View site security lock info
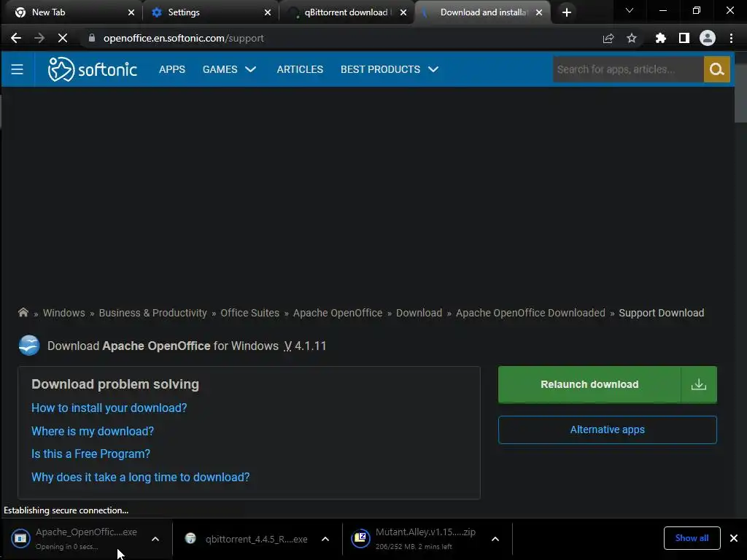 (x=92, y=38)
